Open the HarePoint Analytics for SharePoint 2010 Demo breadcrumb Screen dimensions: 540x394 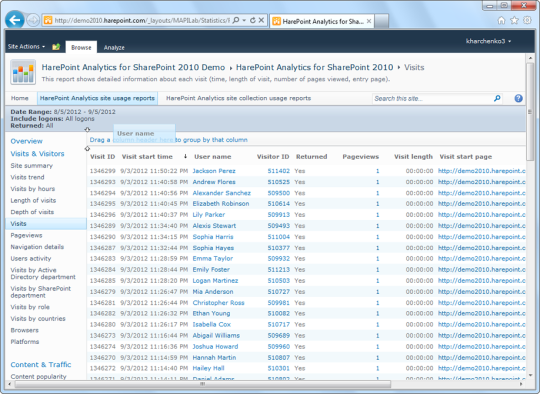coord(133,68)
